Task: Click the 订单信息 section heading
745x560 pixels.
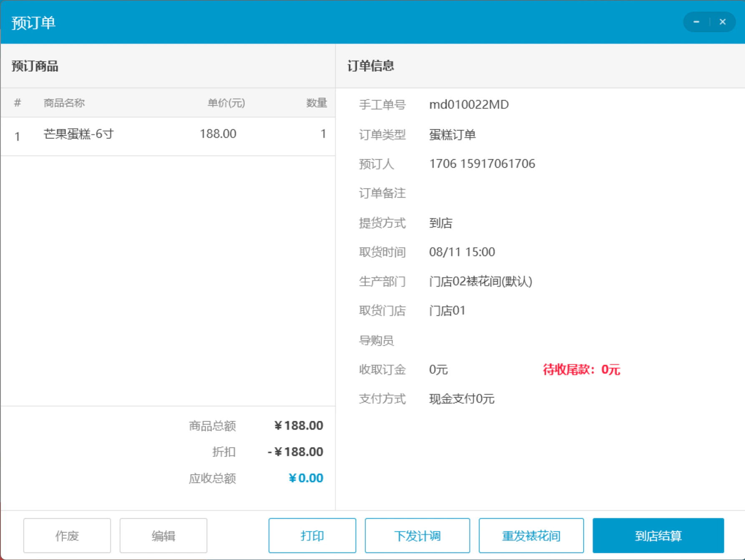Action: tap(371, 66)
